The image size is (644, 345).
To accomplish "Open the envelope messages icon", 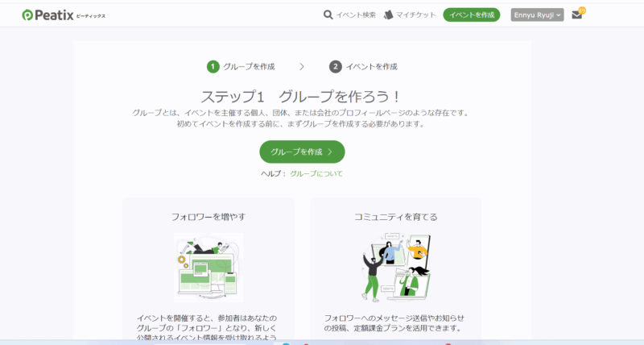I will (x=576, y=15).
